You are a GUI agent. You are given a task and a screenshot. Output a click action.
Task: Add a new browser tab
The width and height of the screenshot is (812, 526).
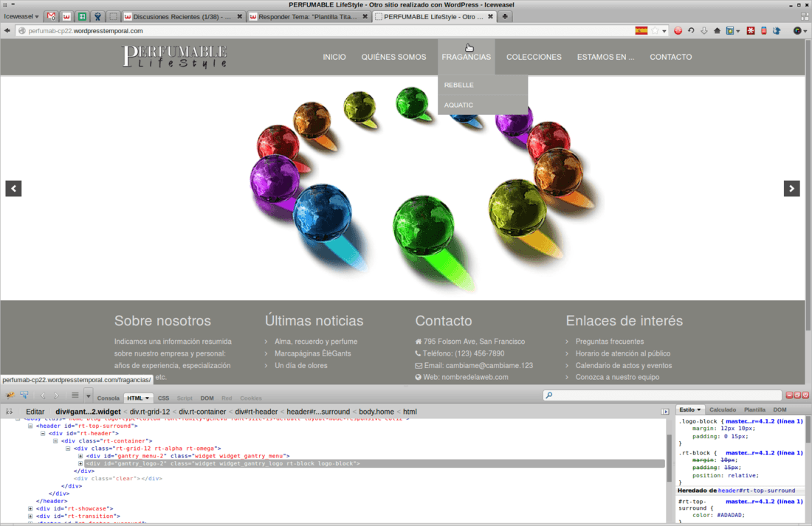pos(505,16)
